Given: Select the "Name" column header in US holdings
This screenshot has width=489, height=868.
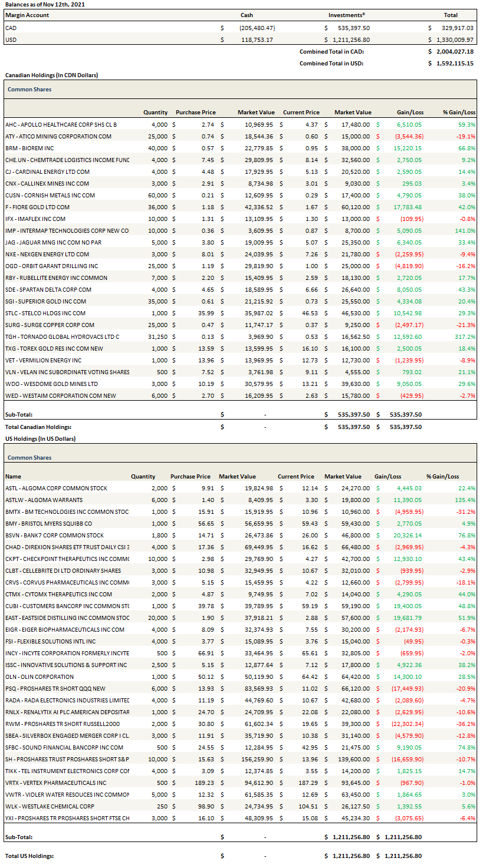Looking at the screenshot, I should 13,476.
